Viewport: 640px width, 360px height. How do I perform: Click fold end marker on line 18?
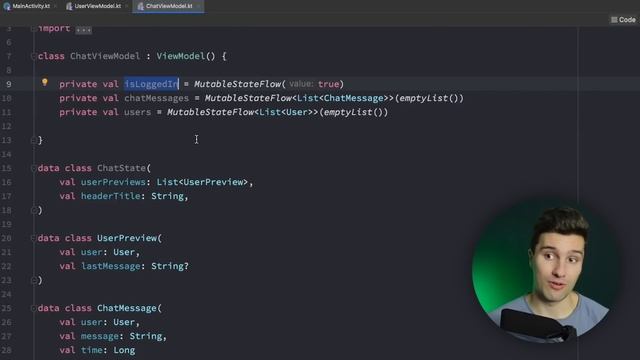pos(33,210)
